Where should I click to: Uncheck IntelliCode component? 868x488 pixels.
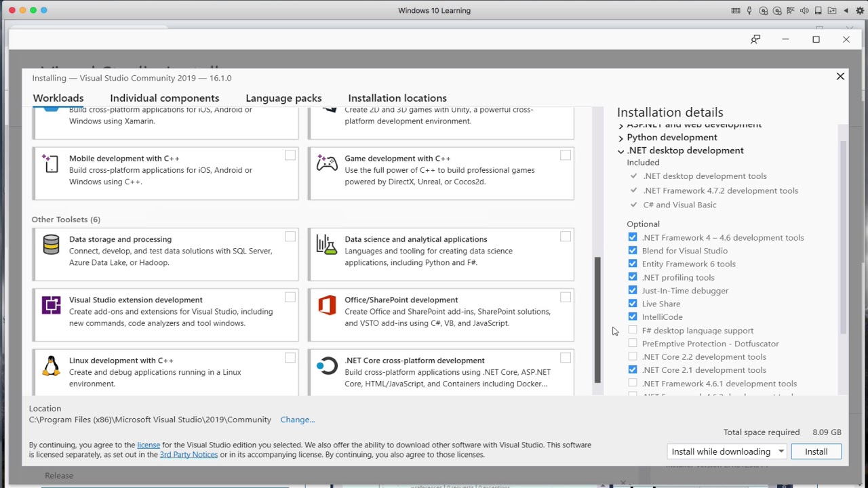[633, 317]
